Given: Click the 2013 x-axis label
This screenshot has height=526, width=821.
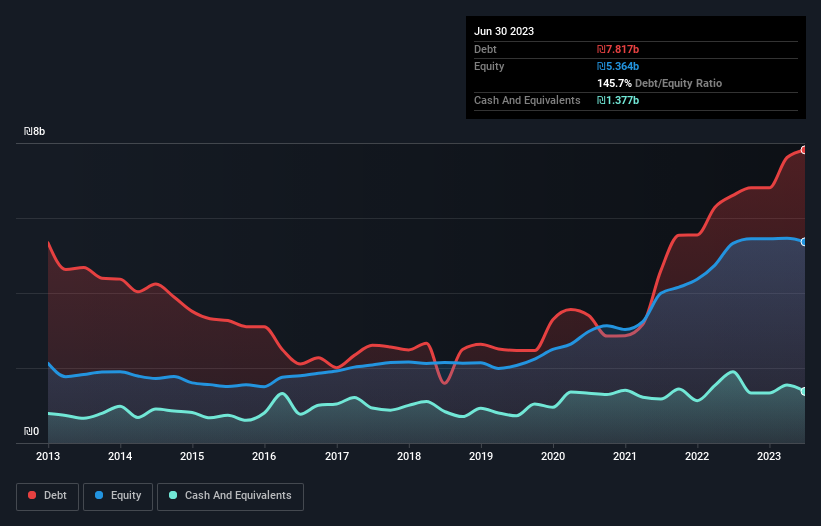Looking at the screenshot, I should tap(48, 456).
